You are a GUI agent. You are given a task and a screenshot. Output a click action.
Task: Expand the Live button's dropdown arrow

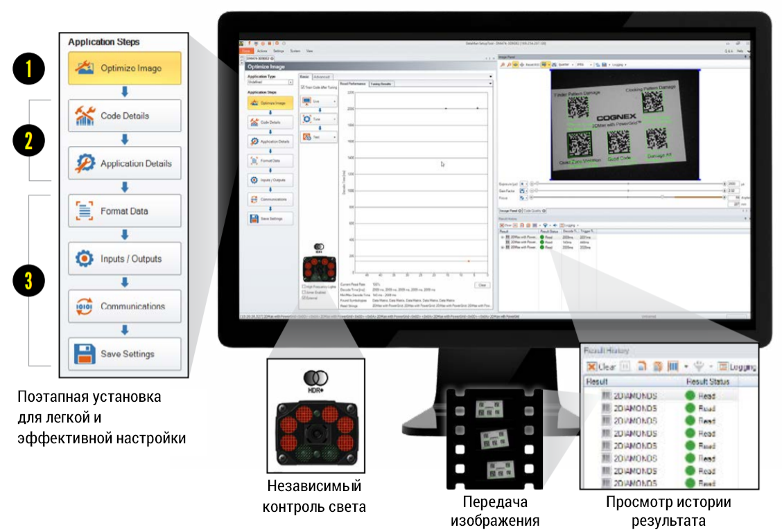pyautogui.click(x=334, y=101)
